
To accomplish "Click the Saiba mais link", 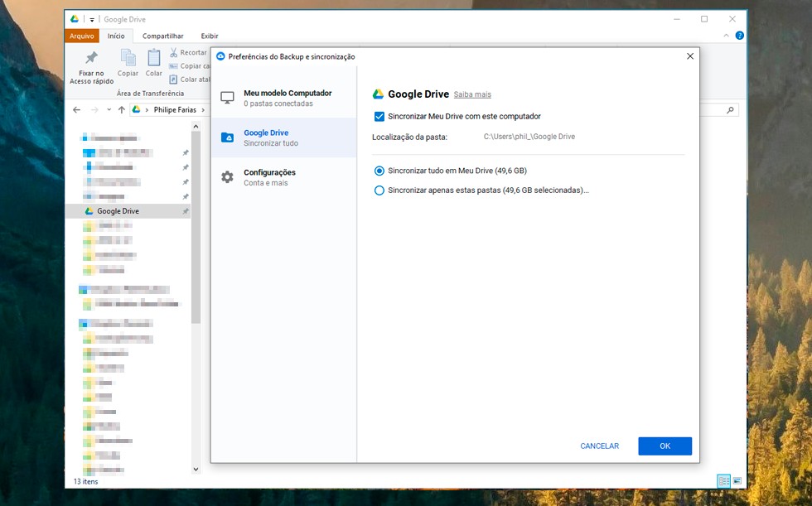I will click(x=472, y=94).
